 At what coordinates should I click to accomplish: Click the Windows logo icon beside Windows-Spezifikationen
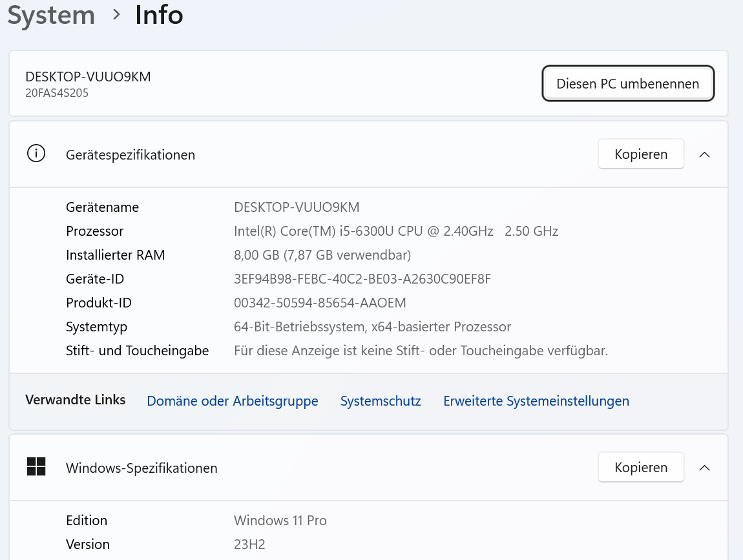pos(36,466)
